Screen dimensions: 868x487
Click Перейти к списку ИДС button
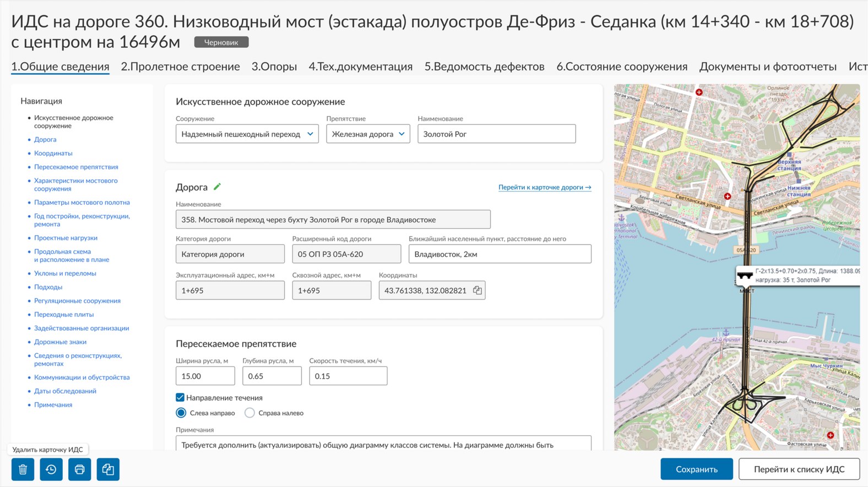coord(799,469)
